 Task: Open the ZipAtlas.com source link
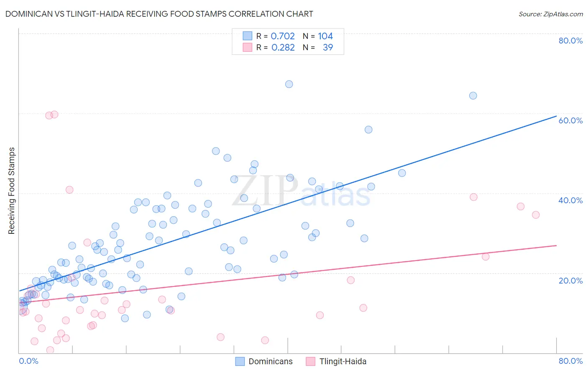click(x=551, y=14)
